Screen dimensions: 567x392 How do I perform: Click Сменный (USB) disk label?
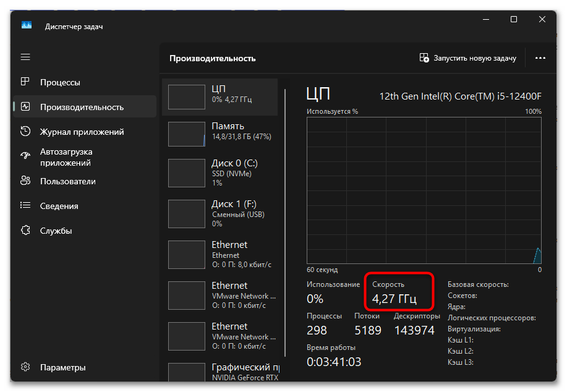tap(238, 215)
